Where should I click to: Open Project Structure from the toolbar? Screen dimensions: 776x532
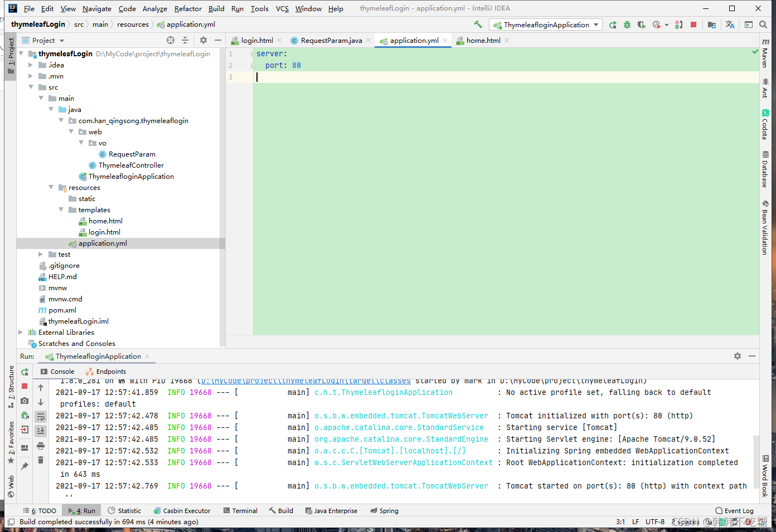pyautogui.click(x=712, y=25)
